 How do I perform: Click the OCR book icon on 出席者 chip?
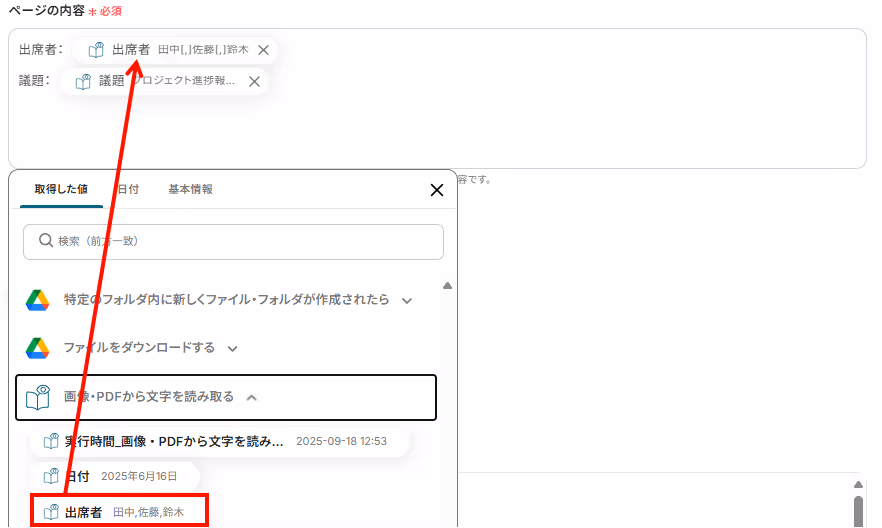point(96,50)
